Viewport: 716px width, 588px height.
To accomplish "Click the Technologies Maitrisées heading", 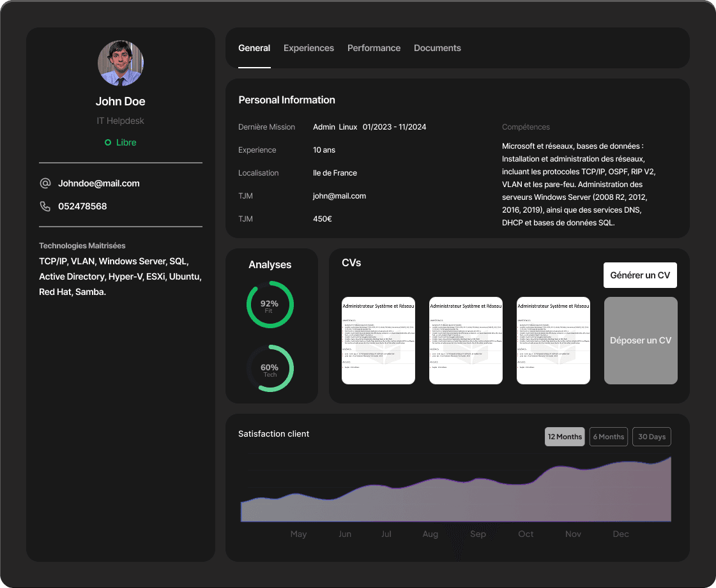I will [x=82, y=246].
